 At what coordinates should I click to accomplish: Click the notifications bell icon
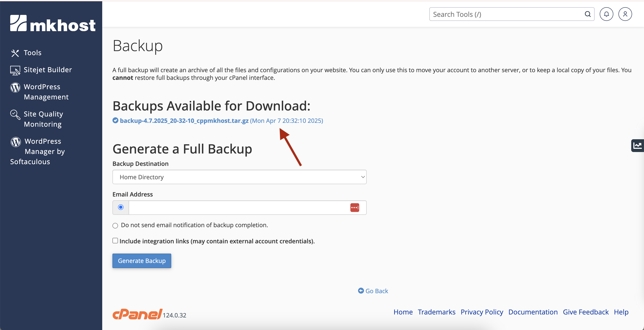[606, 14]
